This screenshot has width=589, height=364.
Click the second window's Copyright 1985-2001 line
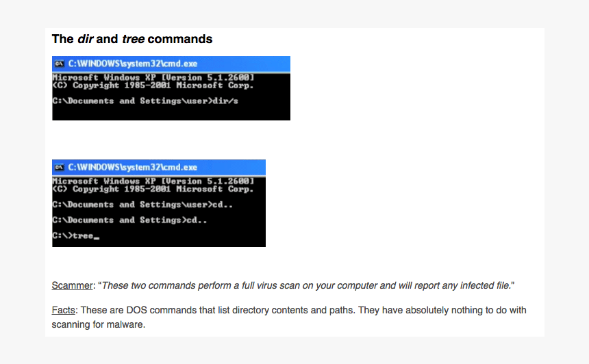click(x=153, y=189)
